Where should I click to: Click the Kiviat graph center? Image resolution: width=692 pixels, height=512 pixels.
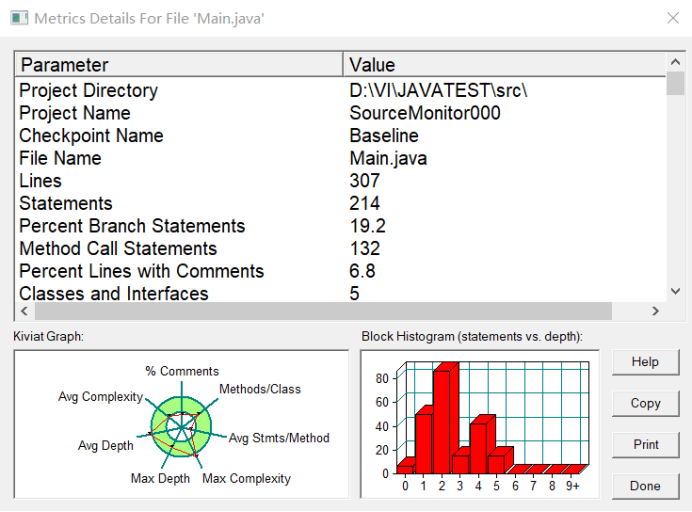(181, 427)
